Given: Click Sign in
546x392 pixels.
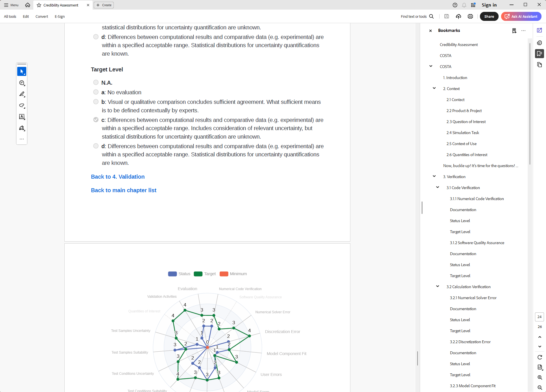Looking at the screenshot, I should coord(489,5).
